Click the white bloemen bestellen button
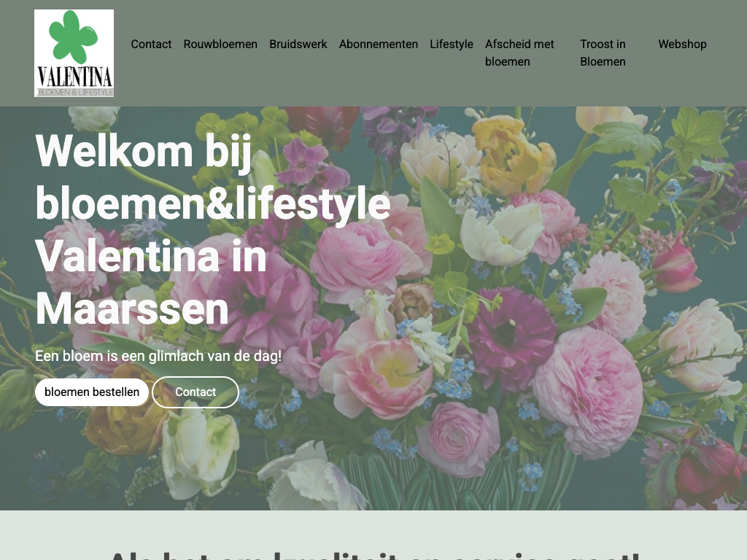 92,392
